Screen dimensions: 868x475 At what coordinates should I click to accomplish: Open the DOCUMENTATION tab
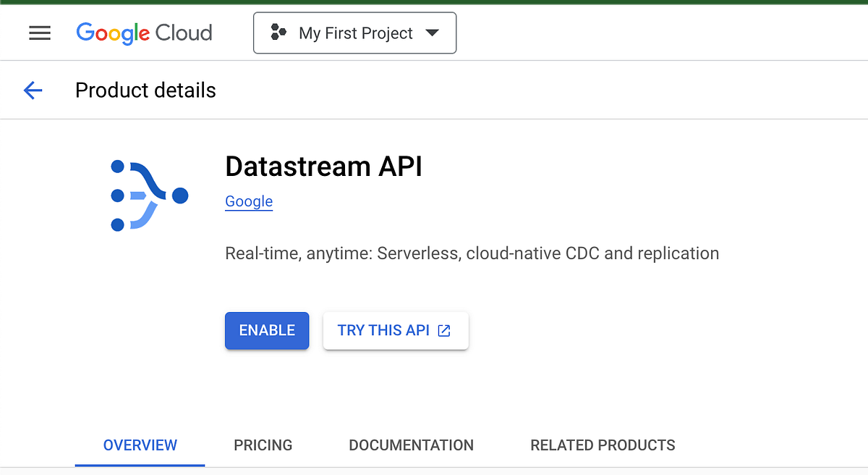[411, 445]
